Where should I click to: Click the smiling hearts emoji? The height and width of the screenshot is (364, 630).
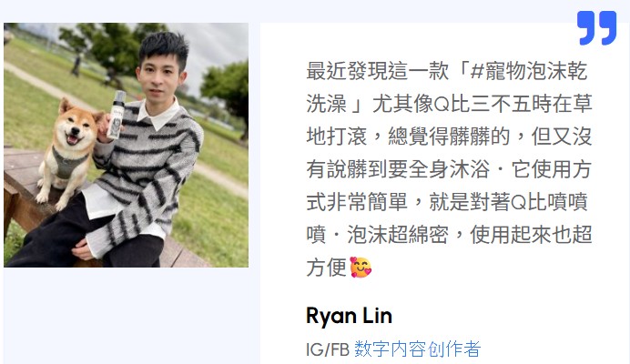click(x=361, y=268)
